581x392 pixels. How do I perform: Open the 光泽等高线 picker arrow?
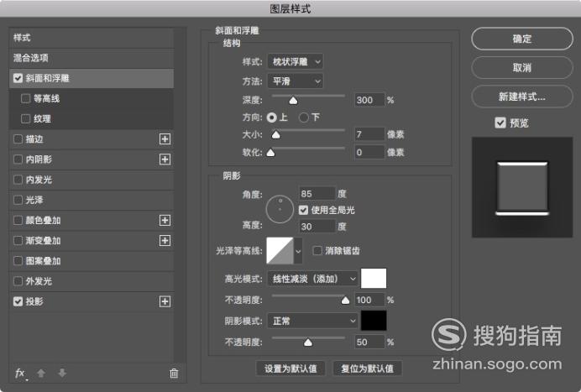coord(298,251)
